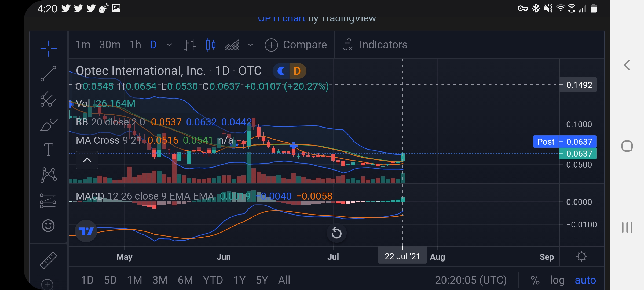This screenshot has height=290, width=644.
Task: Select the brush drawing tool
Action: 49,125
